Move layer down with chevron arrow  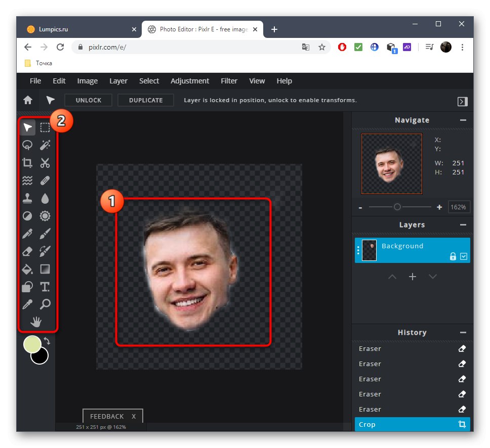coord(432,277)
